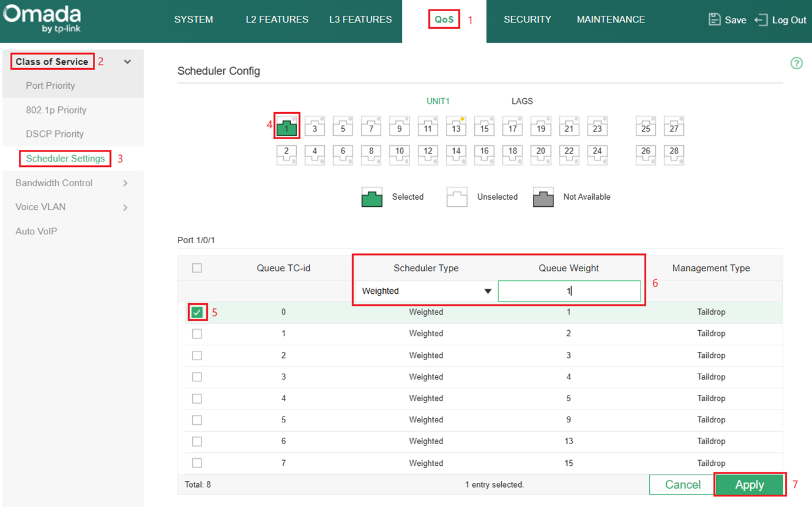Screen dimensions: 812x507
Task: Uncheck the Queue TC-id 0 checkbox
Action: (x=197, y=312)
